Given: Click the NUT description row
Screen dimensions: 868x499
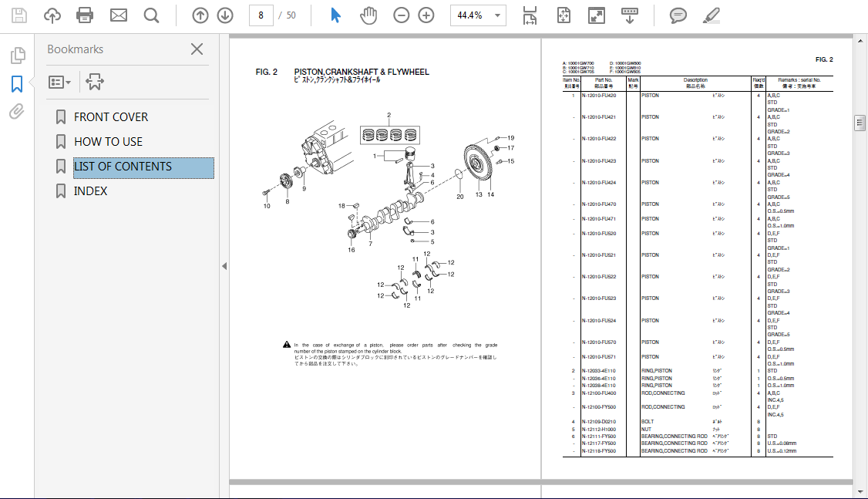Looking at the screenshot, I should (x=647, y=430).
